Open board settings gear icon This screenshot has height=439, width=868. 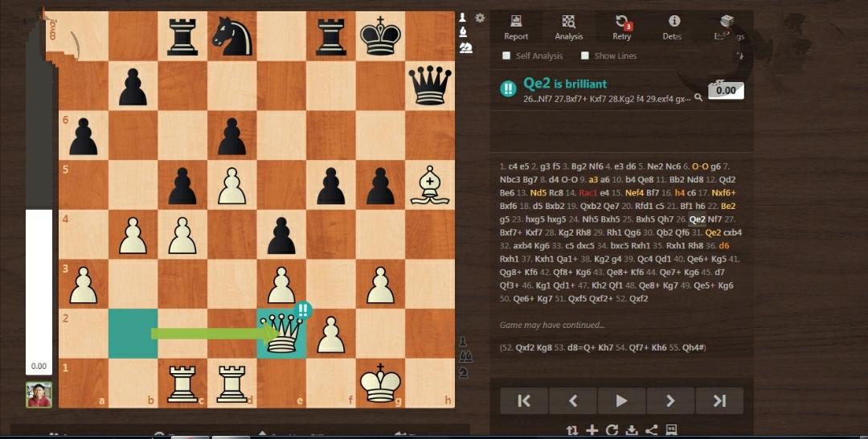pyautogui.click(x=480, y=18)
